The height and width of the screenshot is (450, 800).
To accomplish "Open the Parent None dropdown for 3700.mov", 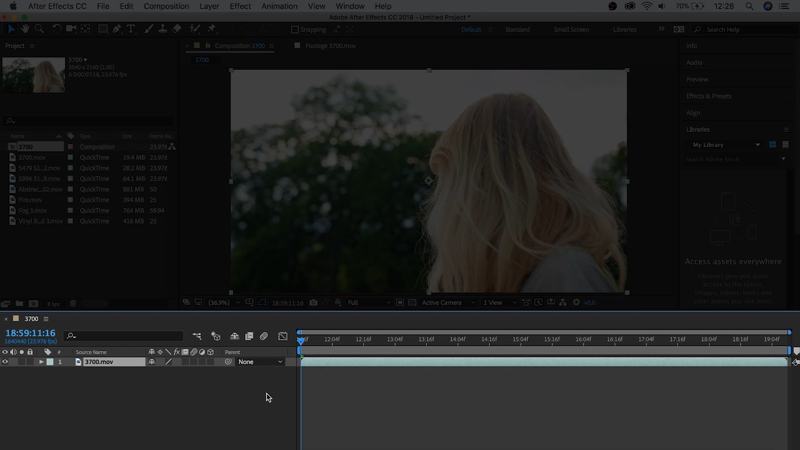I will click(260, 362).
